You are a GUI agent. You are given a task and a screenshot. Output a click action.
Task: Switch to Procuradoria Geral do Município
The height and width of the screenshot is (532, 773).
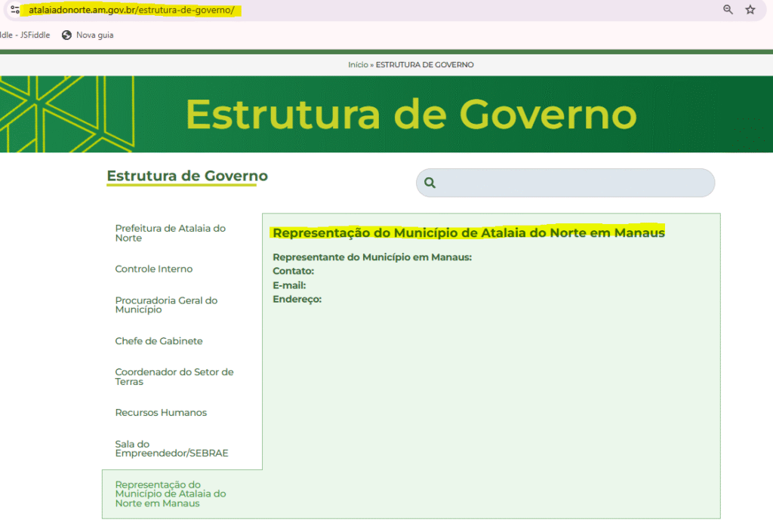166,305
